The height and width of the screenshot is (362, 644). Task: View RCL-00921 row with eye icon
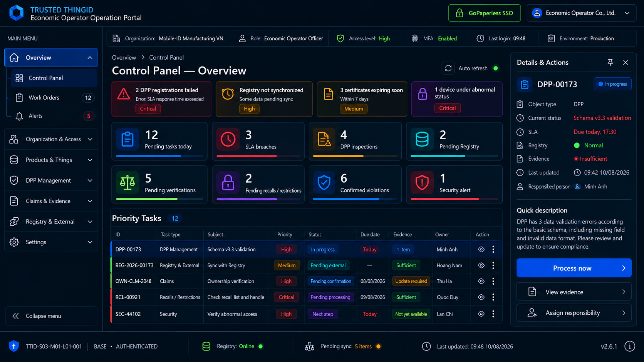(x=481, y=297)
